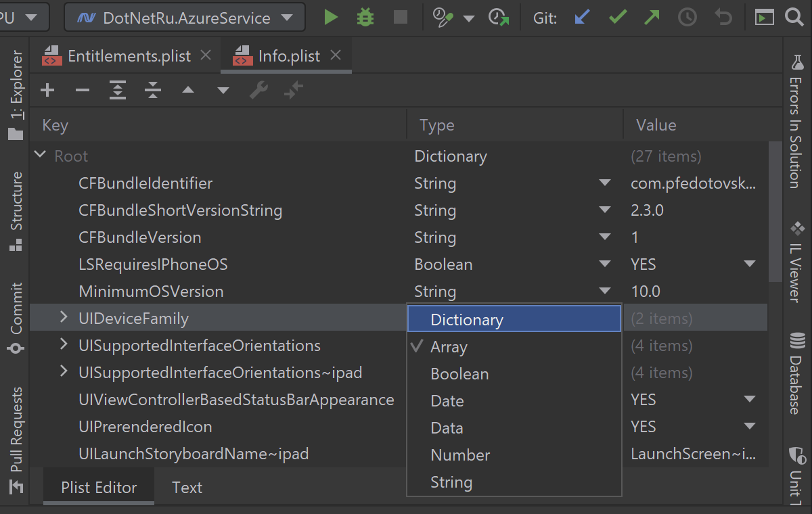Viewport: 812px width, 514px height.
Task: Click the 10.0 MinimumOSVersion value
Action: [x=695, y=291]
